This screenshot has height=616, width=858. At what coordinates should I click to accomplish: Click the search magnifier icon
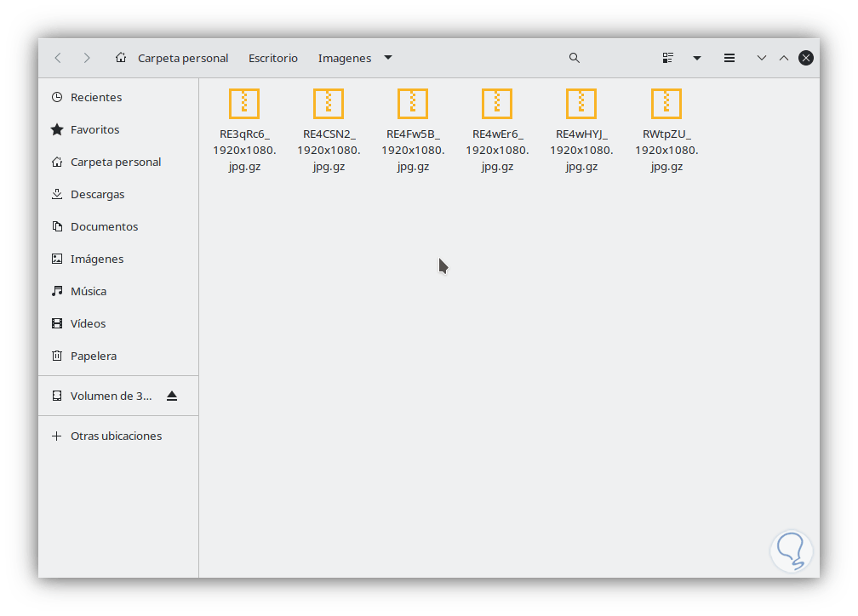575,58
